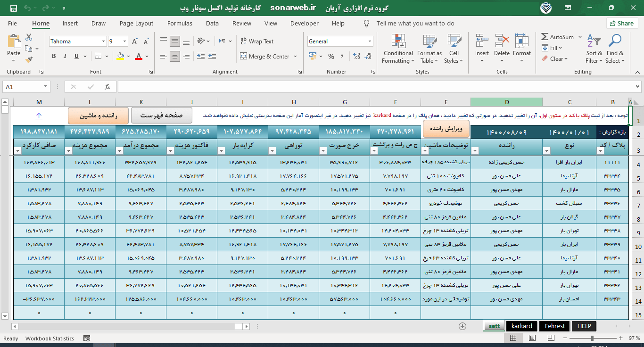
Task: Open filter dropdown for کرایه بار column
Action: pos(222,151)
